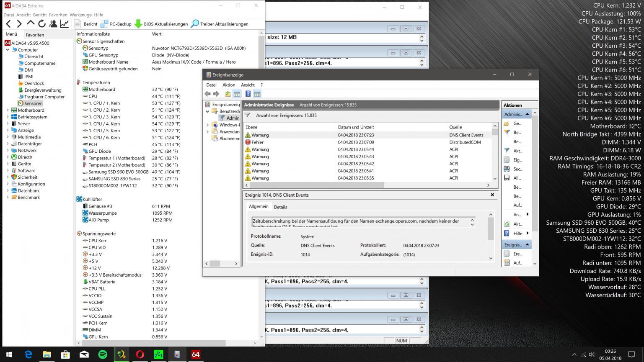Image resolution: width=644 pixels, height=362 pixels.
Task: Click forward arrow in Ereignisanzeige toolbar
Action: pos(216,94)
